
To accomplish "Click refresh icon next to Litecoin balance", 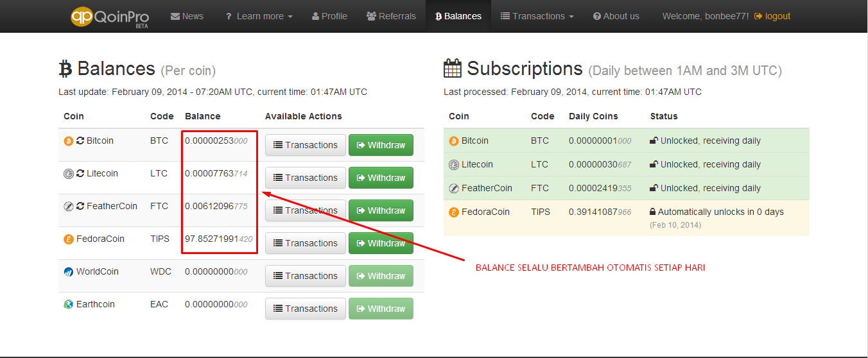I will 80,173.
